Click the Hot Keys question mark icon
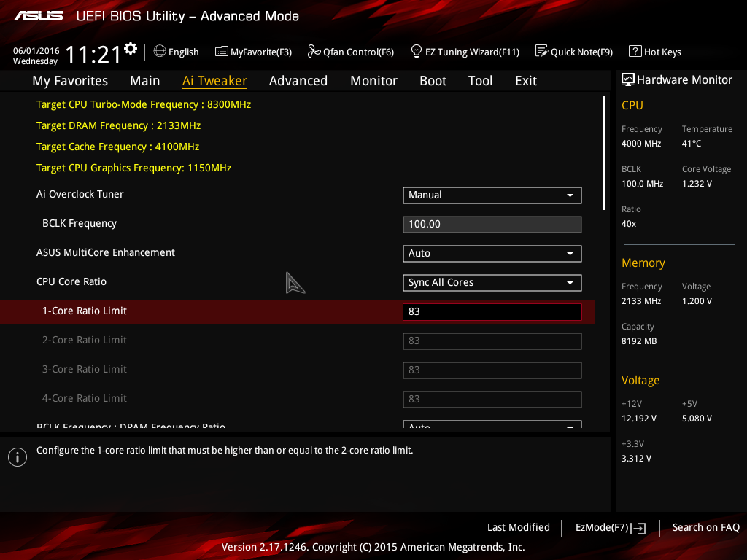Screen dimensions: 747x560 point(635,51)
